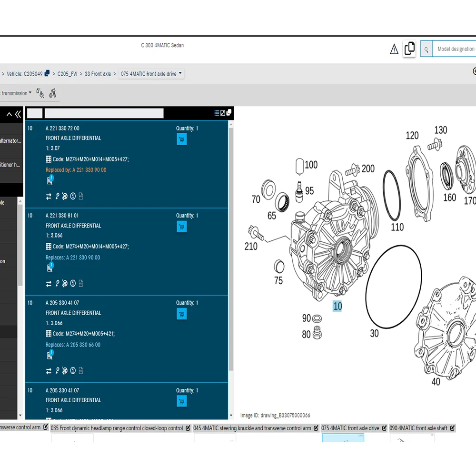The height and width of the screenshot is (476, 476).
Task: Open code table icon for A 221 330 81 01
Action: pyautogui.click(x=48, y=246)
